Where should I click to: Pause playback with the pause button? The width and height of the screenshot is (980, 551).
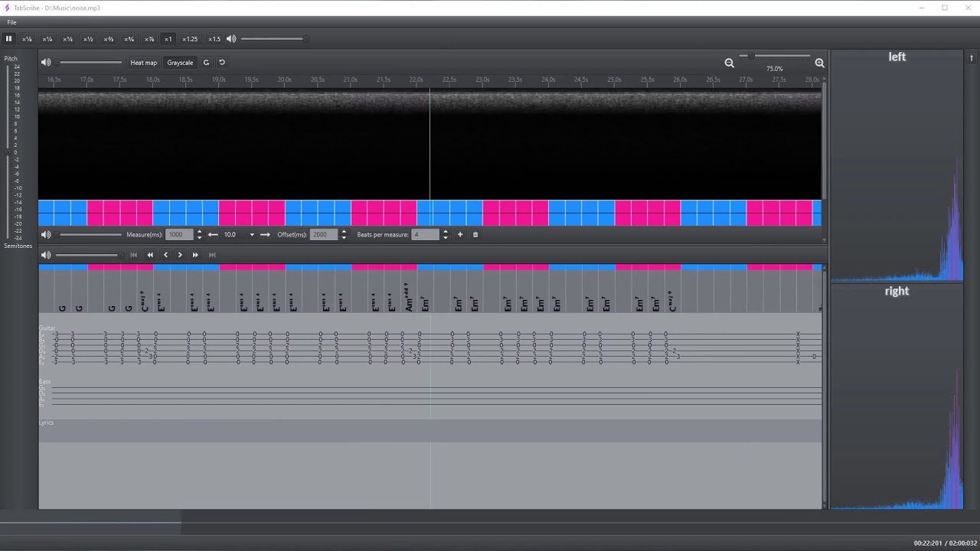(8, 39)
